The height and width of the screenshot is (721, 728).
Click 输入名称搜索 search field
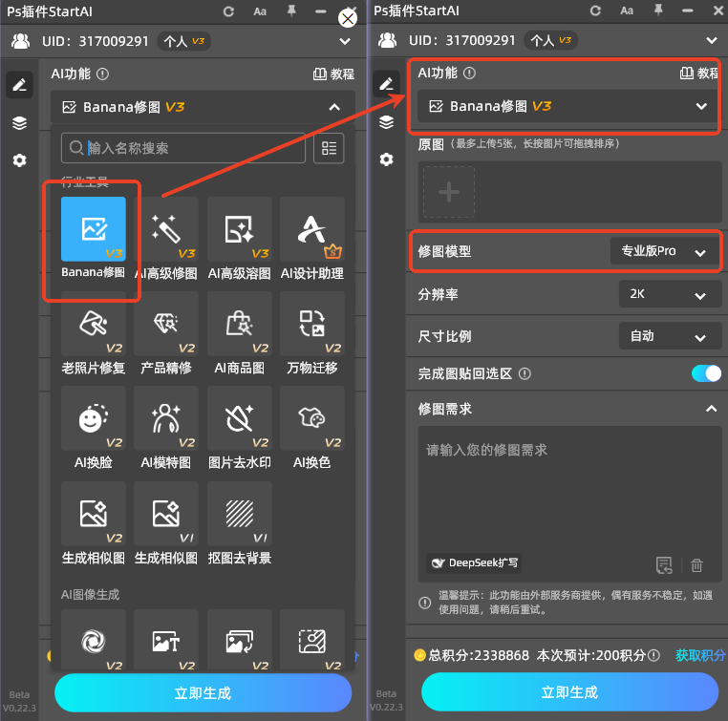[183, 148]
